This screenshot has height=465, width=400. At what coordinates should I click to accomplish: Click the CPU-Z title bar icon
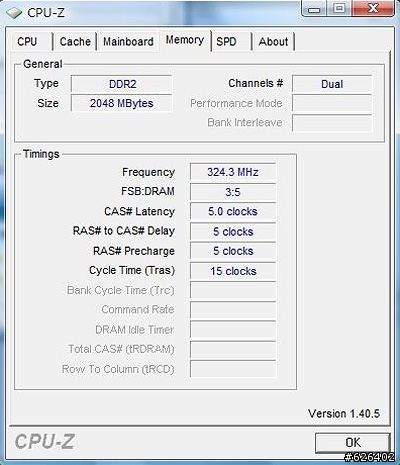[14, 13]
